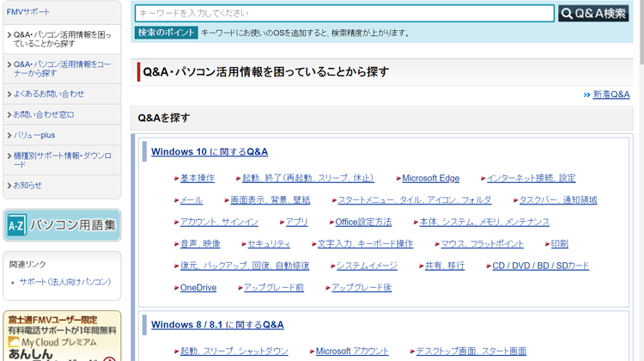
Task: Open デスクトップ画面、スタート画面 link
Action: pyautogui.click(x=471, y=351)
